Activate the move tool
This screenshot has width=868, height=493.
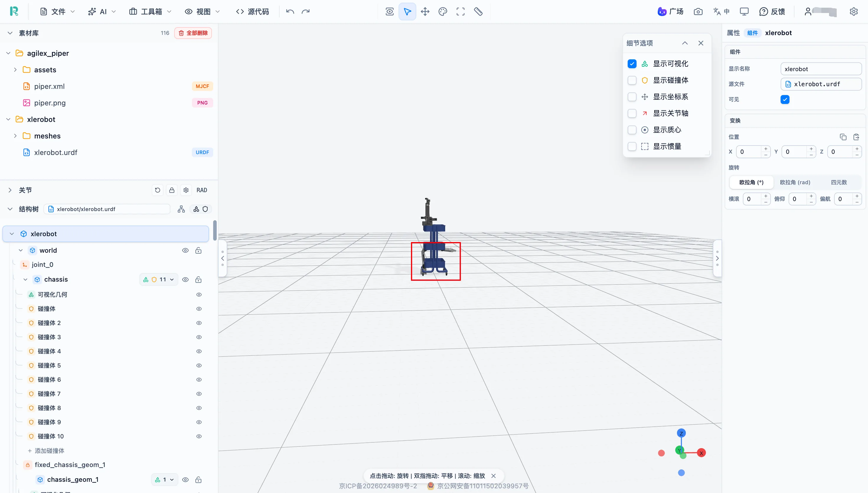tap(425, 12)
